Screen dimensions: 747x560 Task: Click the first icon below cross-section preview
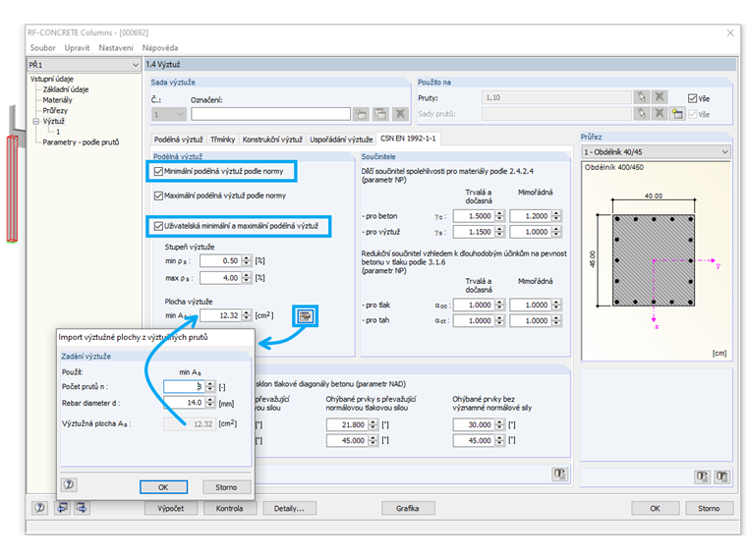click(x=702, y=476)
